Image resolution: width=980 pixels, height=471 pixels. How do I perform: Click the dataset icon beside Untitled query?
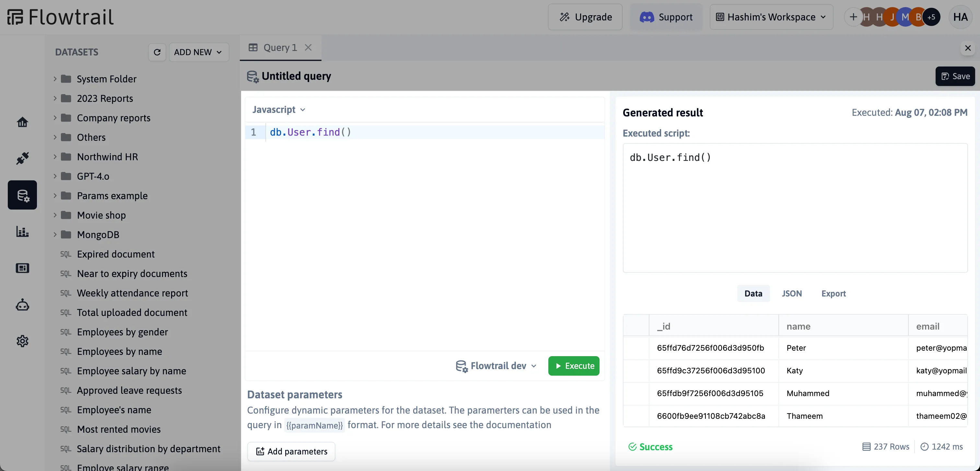point(252,77)
